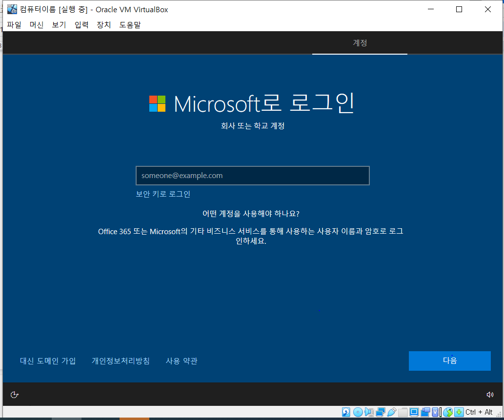Screen dimensions: 504x420
Task: Click the network adapters status icon
Action: (381, 412)
